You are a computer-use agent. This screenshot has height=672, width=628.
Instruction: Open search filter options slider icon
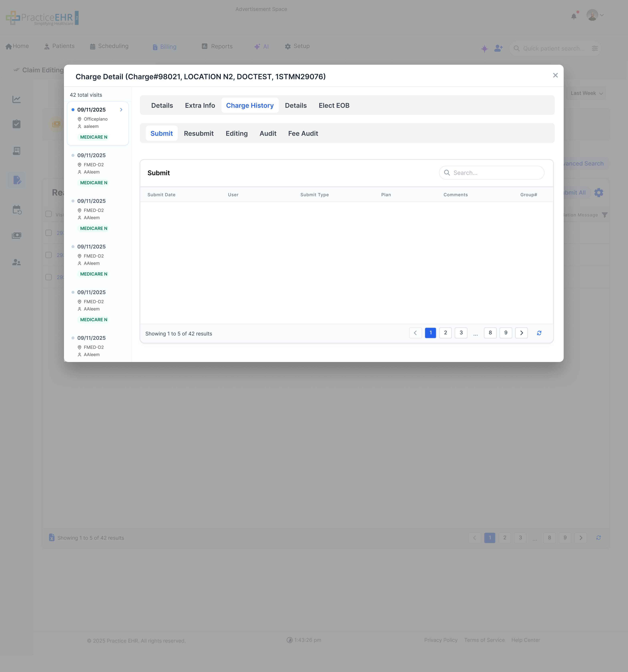click(595, 48)
